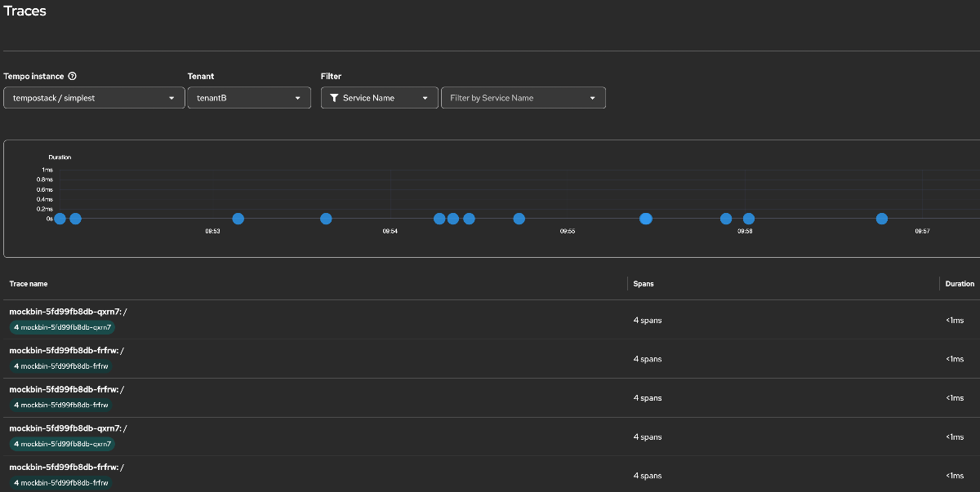This screenshot has width=980, height=492.
Task: Expand the tenantB tenant selector
Action: coord(248,98)
